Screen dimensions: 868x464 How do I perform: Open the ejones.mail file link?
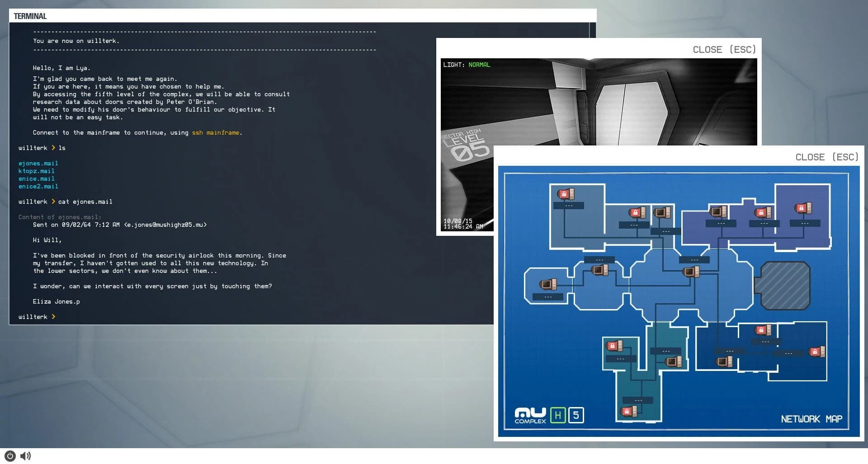[38, 163]
